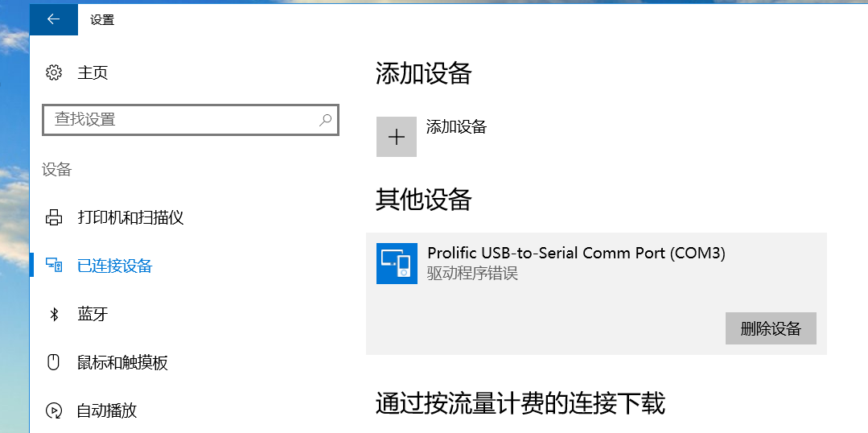Image resolution: width=868 pixels, height=433 pixels.
Task: Open the 打印机和扫描仪 settings page
Action: coord(131,217)
